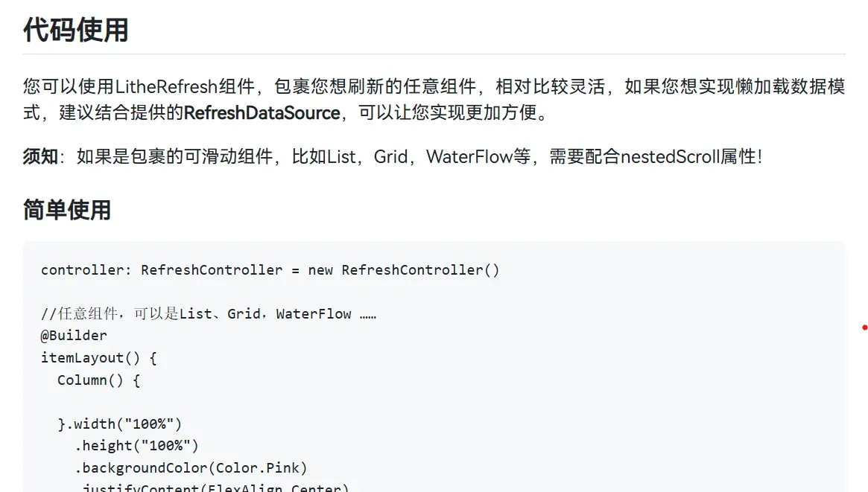Click the controller: RefreshController code line
This screenshot has width=868, height=492.
(270, 269)
